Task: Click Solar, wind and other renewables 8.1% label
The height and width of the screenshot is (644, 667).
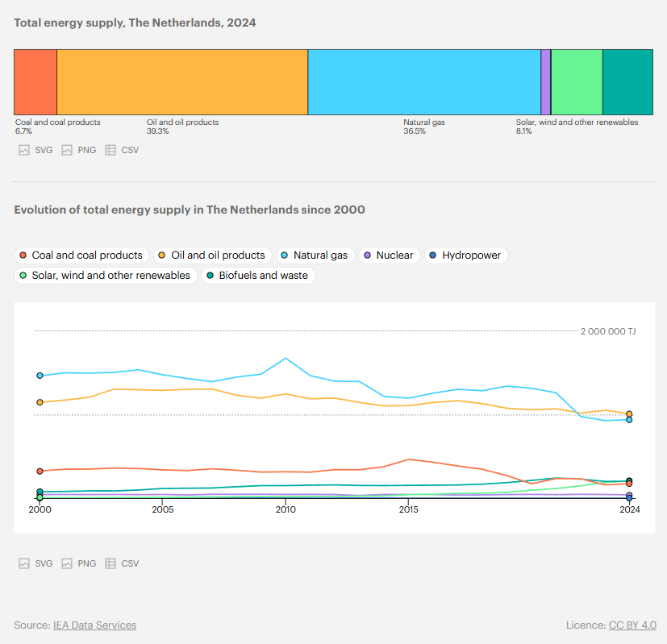Action: point(577,127)
